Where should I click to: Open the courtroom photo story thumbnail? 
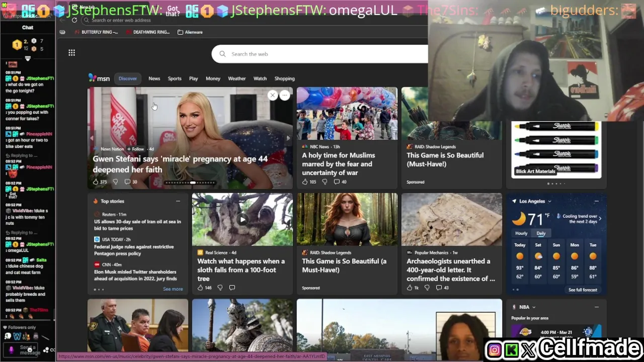[138, 326]
